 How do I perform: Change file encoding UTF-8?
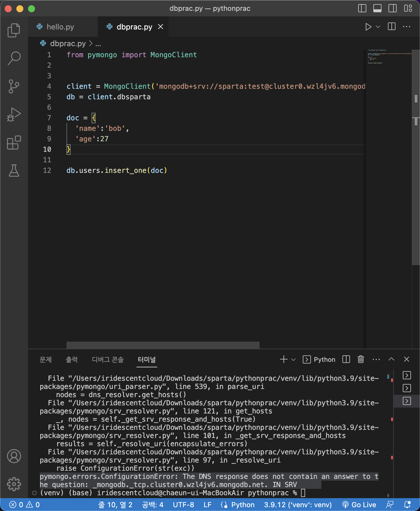coord(183,505)
